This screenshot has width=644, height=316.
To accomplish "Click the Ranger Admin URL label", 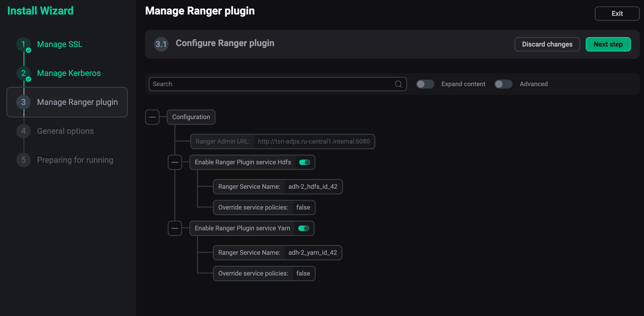I will tap(223, 141).
